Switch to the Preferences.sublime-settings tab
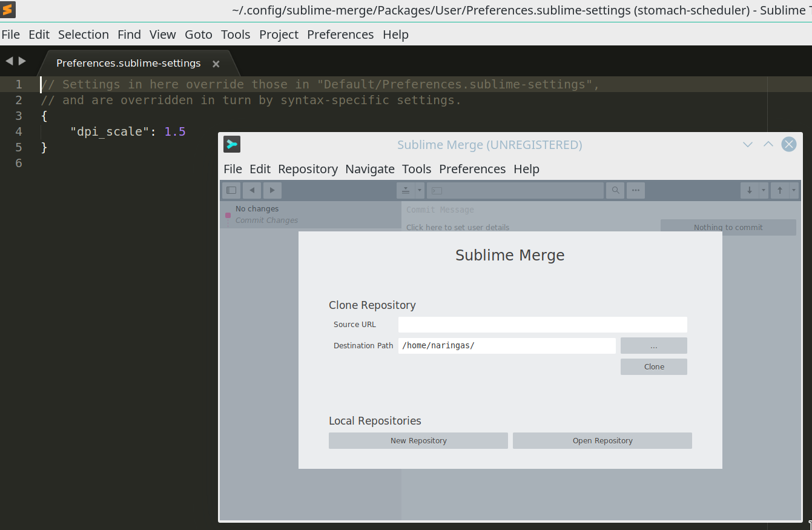Viewport: 812px width, 530px height. point(128,62)
